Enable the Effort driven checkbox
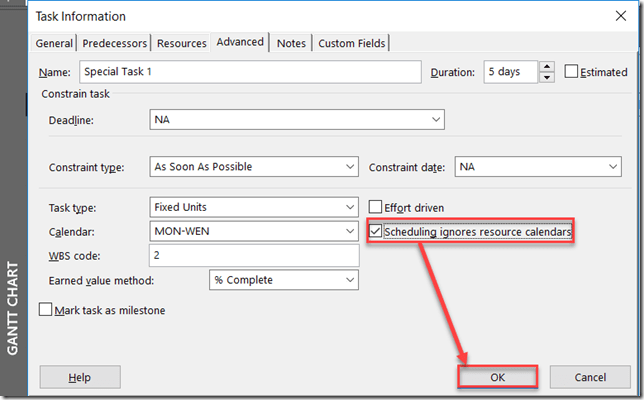644x400 pixels. pos(377,207)
